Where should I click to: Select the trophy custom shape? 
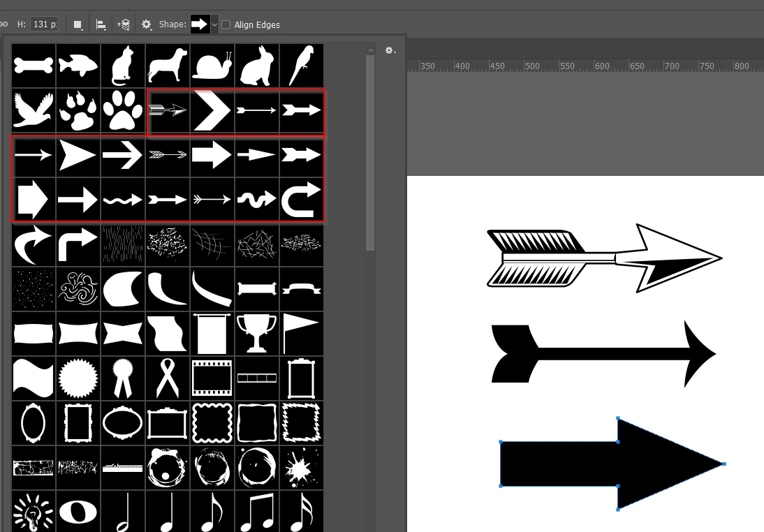point(257,333)
